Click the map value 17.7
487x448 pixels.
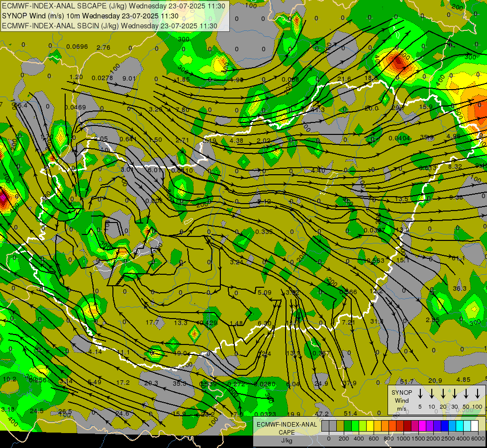coord(153,322)
